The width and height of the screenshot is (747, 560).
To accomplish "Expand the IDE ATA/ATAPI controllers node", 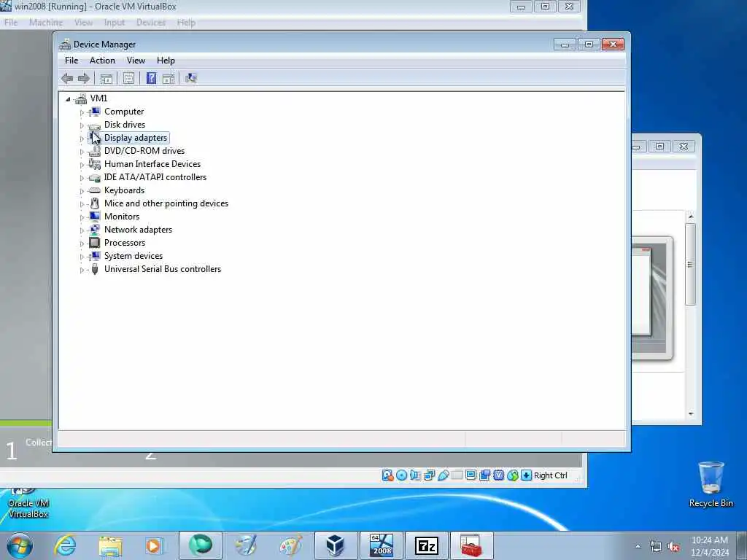I will [x=82, y=178].
